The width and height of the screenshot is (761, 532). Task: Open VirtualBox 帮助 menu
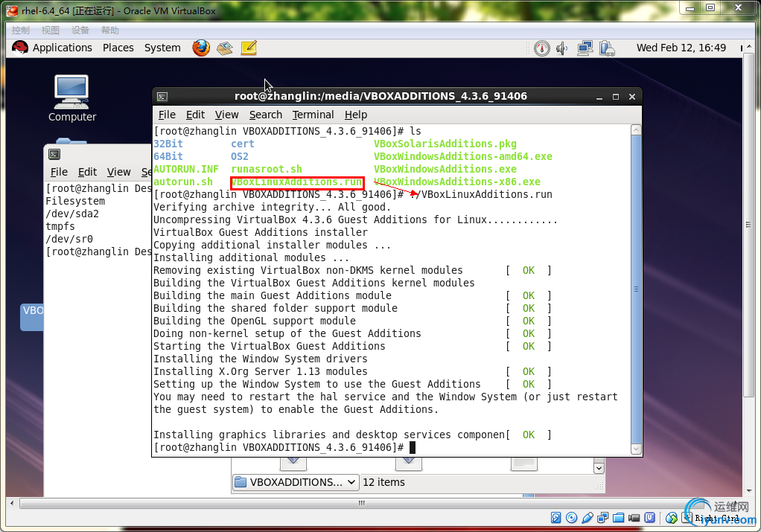point(110,30)
